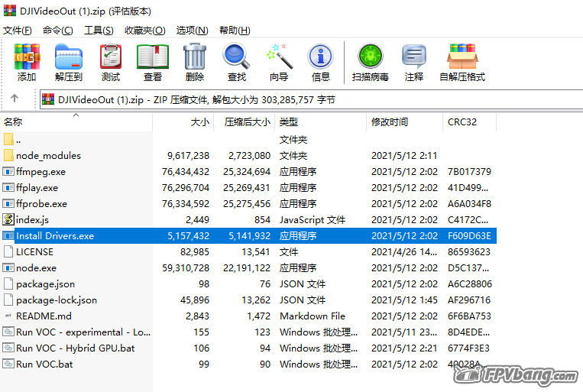The height and width of the screenshot is (392, 583).
Task: Click the 测试 (Test) toolbar icon
Action: coord(111,57)
